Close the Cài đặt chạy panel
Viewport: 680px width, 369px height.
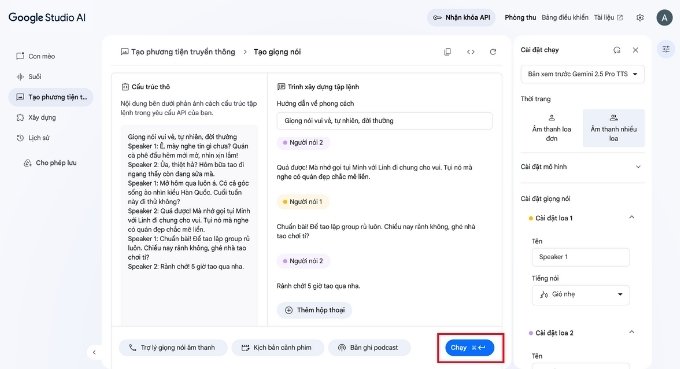(x=635, y=50)
